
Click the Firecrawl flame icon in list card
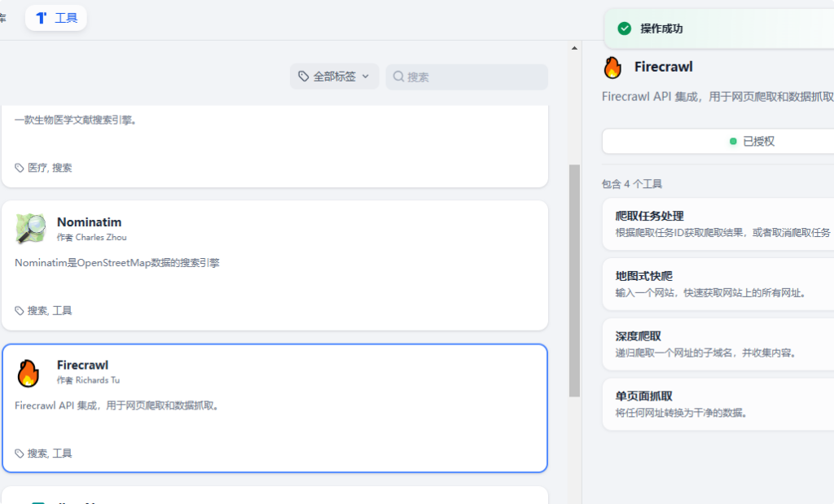(x=29, y=373)
